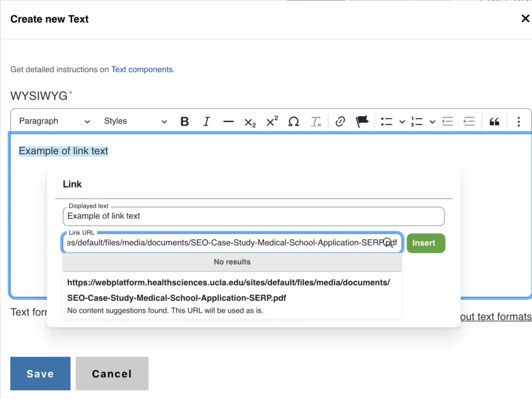Expand the numbered list options chevron
Viewport: 532px width, 399px height.
tap(432, 121)
